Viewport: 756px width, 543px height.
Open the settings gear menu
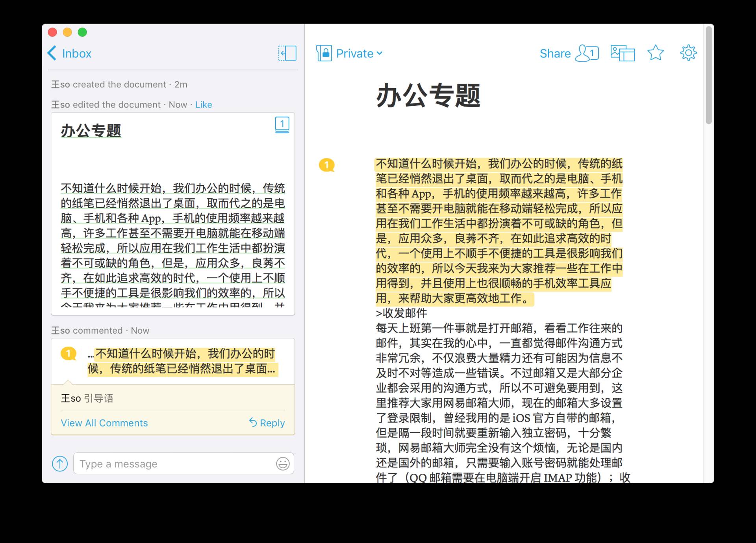click(688, 53)
